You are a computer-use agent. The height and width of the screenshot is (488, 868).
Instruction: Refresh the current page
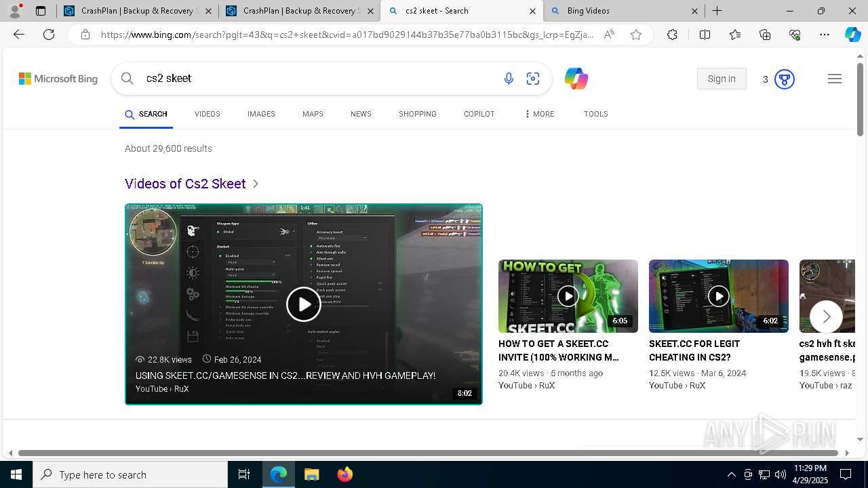(49, 35)
